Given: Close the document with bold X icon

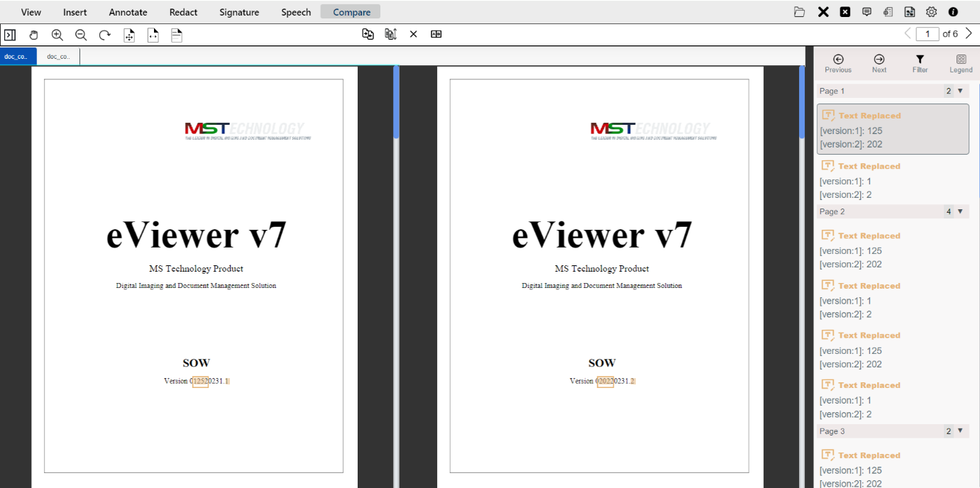Looking at the screenshot, I should point(823,12).
